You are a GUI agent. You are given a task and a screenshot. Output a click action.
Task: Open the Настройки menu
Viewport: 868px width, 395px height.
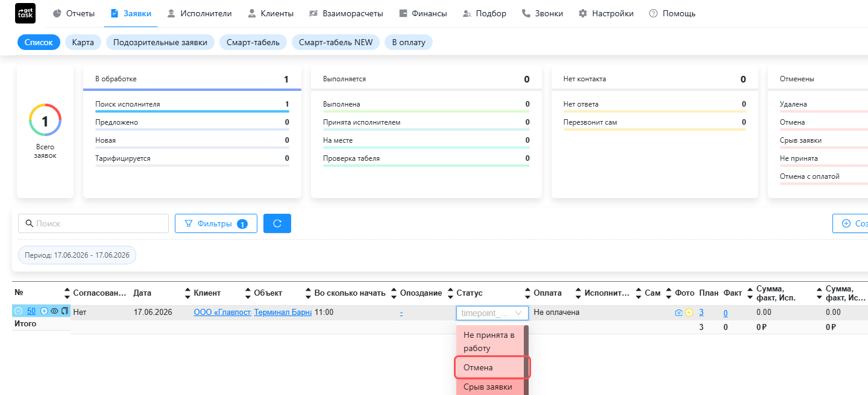point(606,13)
